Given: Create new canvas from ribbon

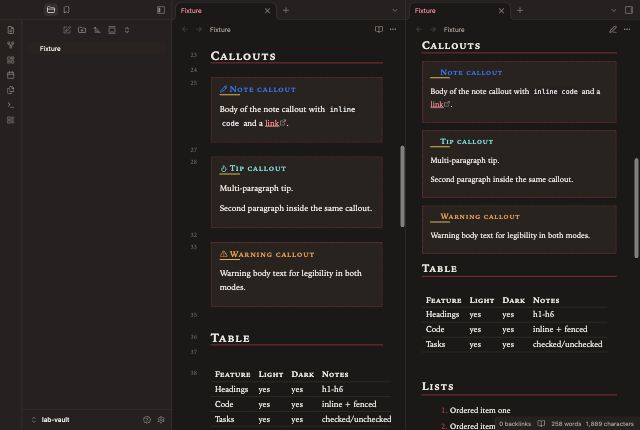Looking at the screenshot, I should coord(11,60).
